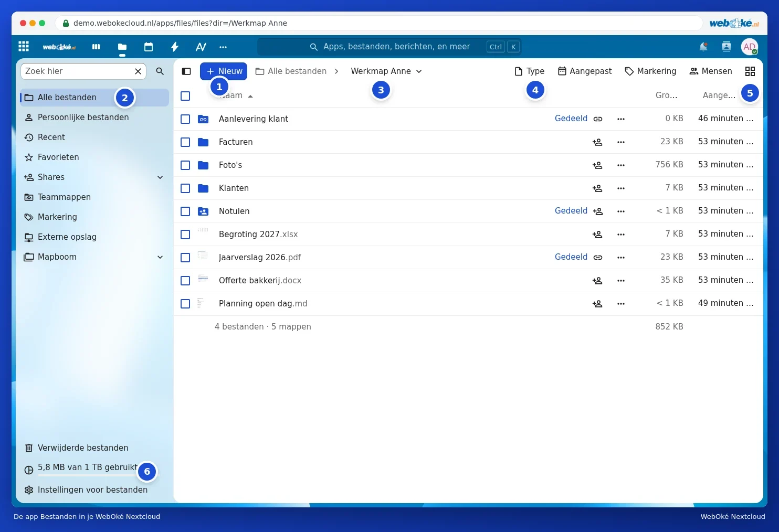
Task: Tick the Klanten folder checkbox
Action: pos(185,188)
